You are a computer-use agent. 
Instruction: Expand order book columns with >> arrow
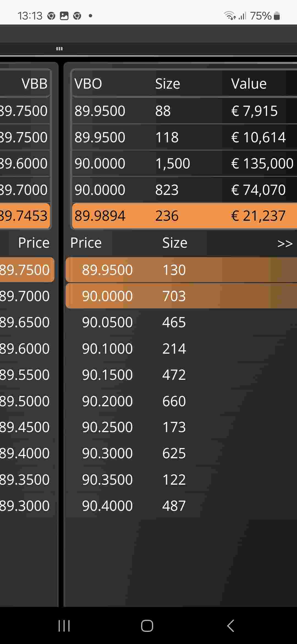click(x=285, y=243)
